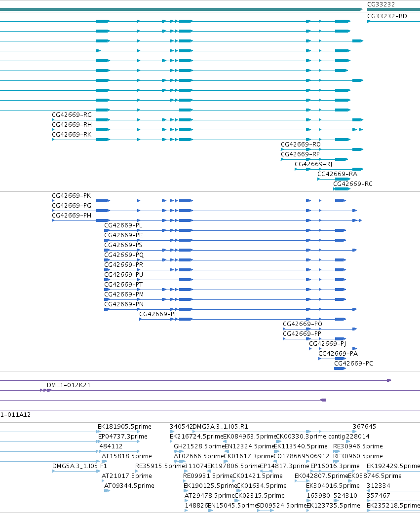Click transcript label CG42669-RO
The image size is (420, 513).
pyautogui.click(x=301, y=144)
